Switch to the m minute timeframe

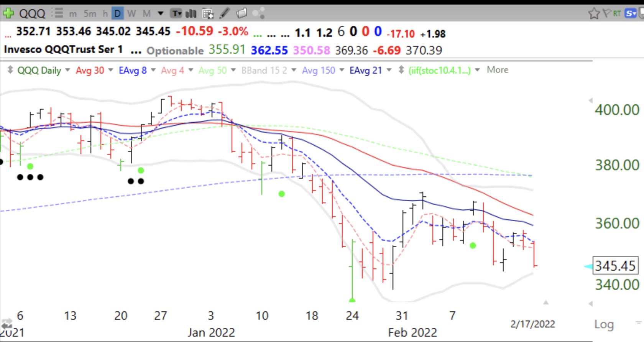point(72,14)
